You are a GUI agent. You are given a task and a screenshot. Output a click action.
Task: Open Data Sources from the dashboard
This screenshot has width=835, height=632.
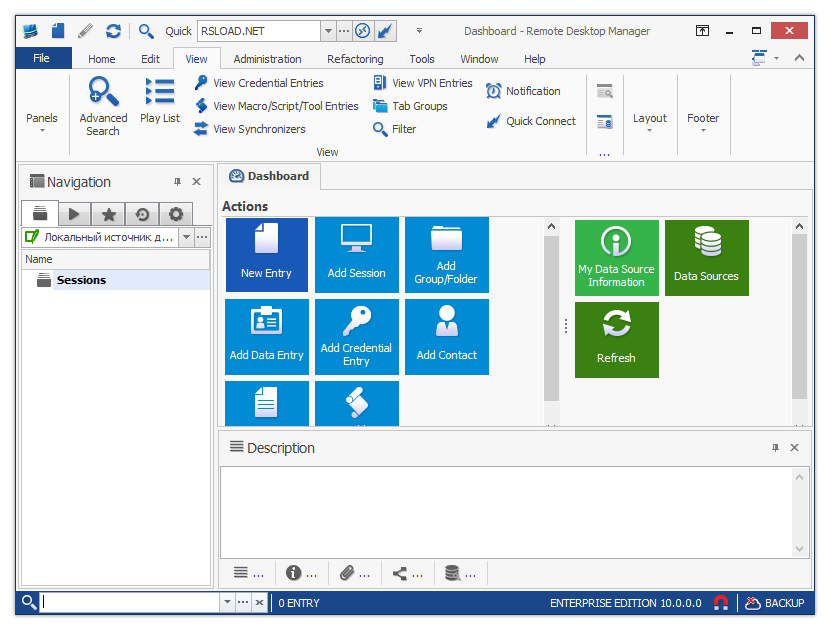(x=706, y=258)
